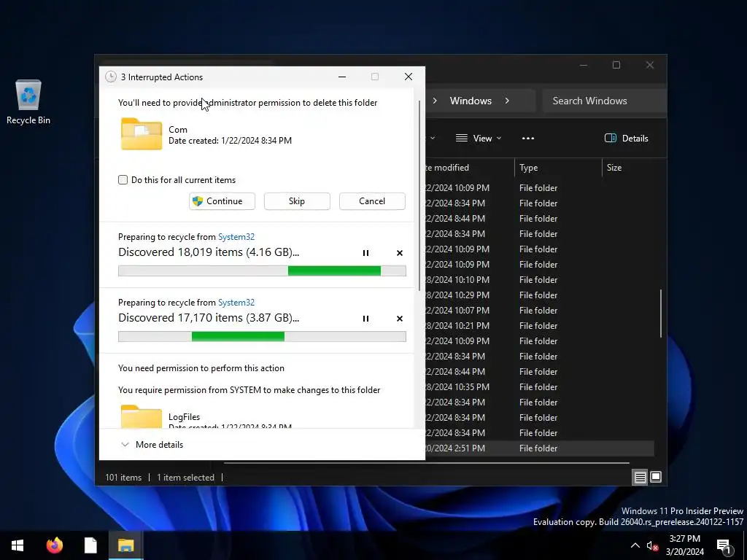Toggle the Details pane in File Explorer
The width and height of the screenshot is (747, 560).
click(627, 138)
